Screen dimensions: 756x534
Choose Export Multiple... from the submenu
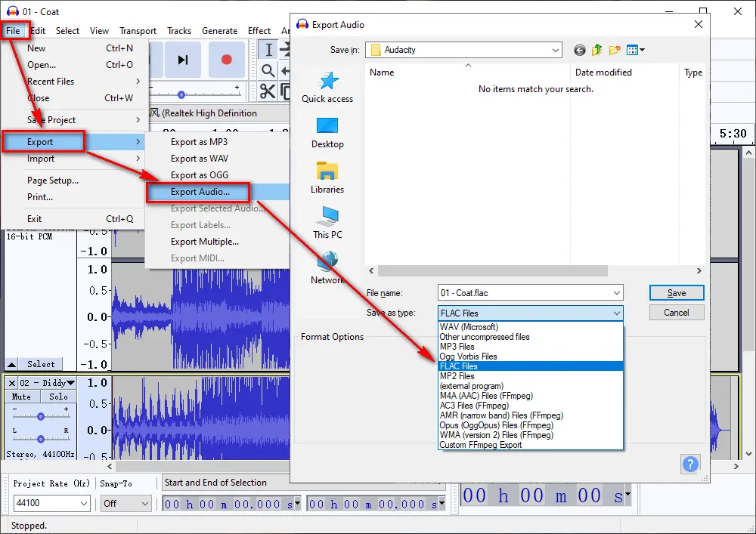205,242
